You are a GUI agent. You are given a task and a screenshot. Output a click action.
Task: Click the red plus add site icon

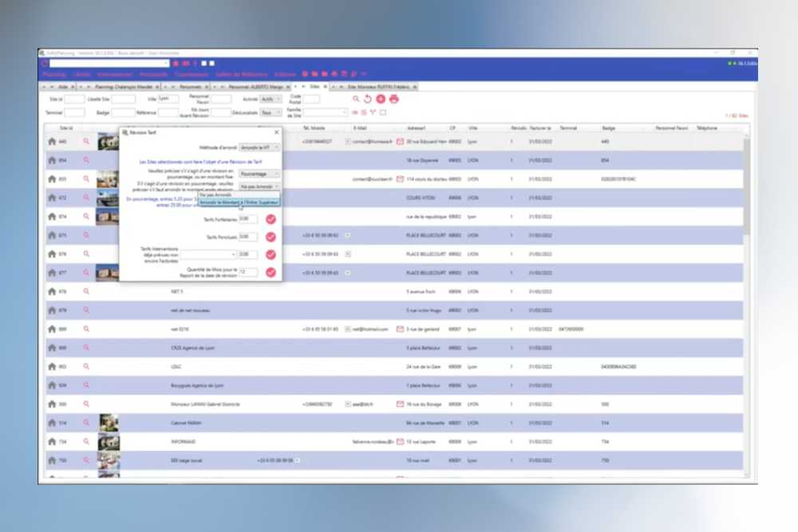381,99
